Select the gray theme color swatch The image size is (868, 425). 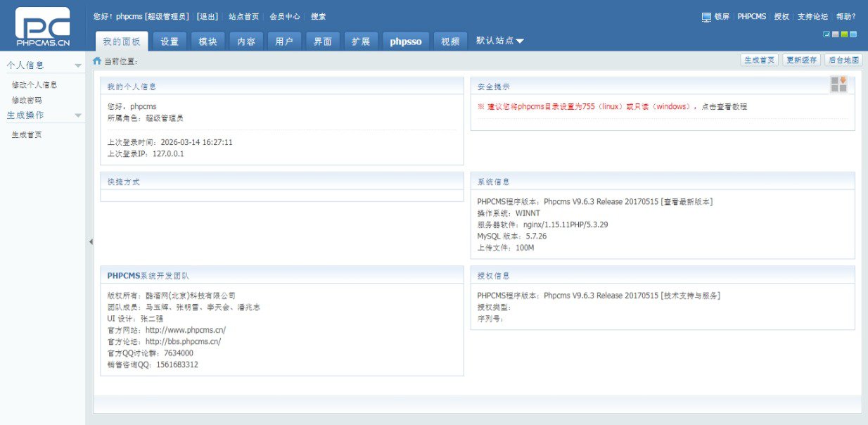[835, 34]
